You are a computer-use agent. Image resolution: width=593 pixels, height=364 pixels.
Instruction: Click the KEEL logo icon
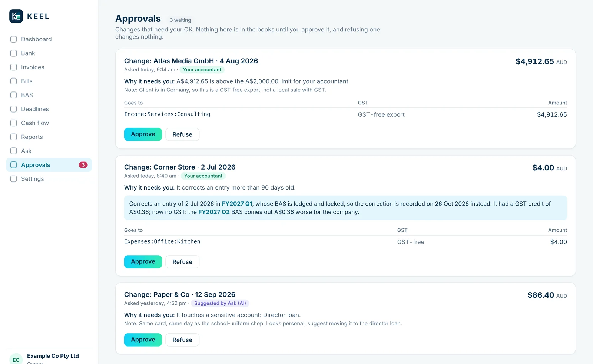coord(16,16)
